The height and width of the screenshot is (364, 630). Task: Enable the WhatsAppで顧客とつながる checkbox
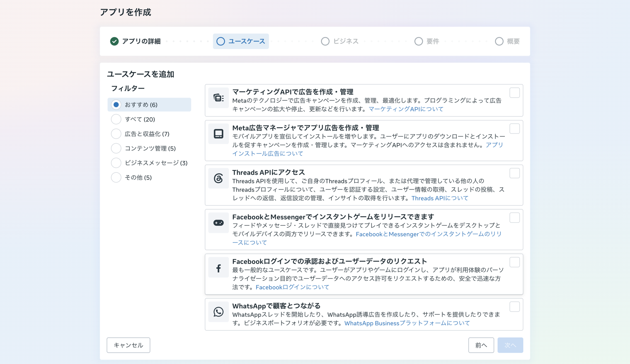(515, 307)
